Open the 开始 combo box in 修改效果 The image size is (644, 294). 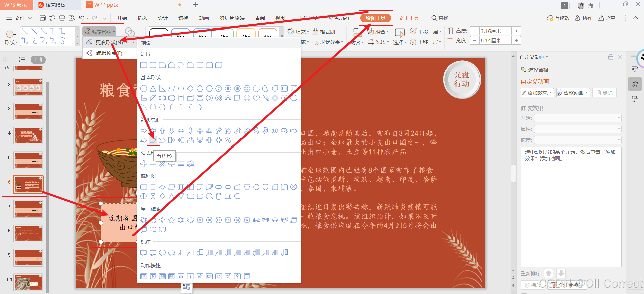pyautogui.click(x=578, y=118)
